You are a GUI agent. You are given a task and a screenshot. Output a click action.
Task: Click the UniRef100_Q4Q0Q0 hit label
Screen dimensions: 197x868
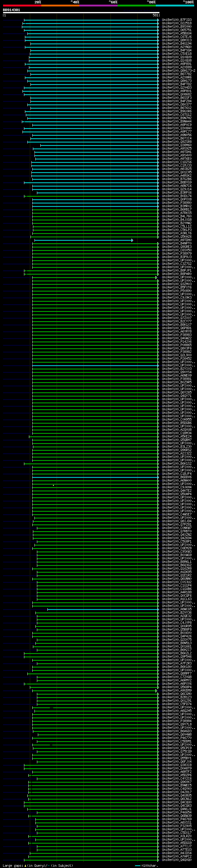pos(176,860)
